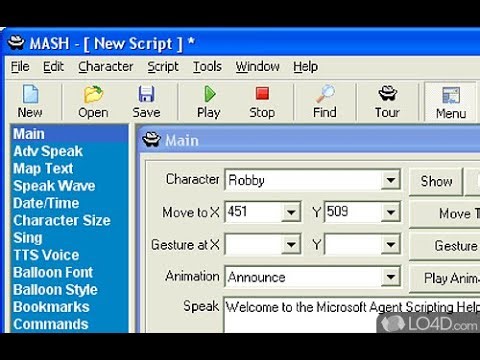Open the File menu
480x360 pixels.
(x=20, y=67)
